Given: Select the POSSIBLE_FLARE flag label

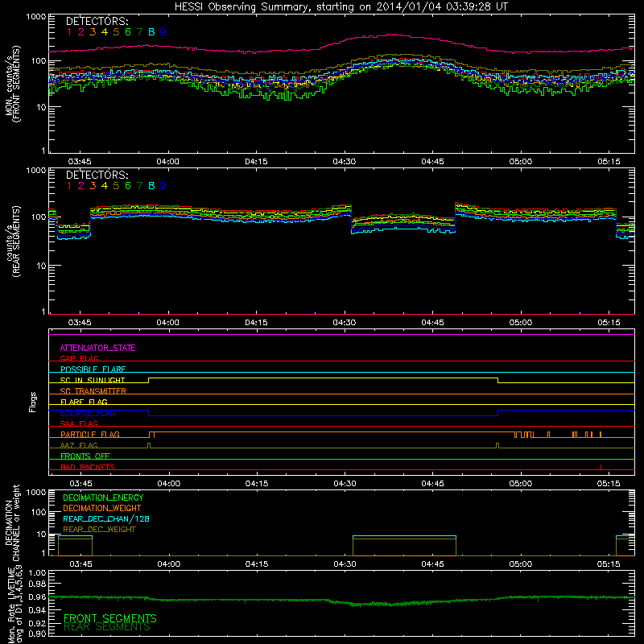Looking at the screenshot, I should click(93, 369).
